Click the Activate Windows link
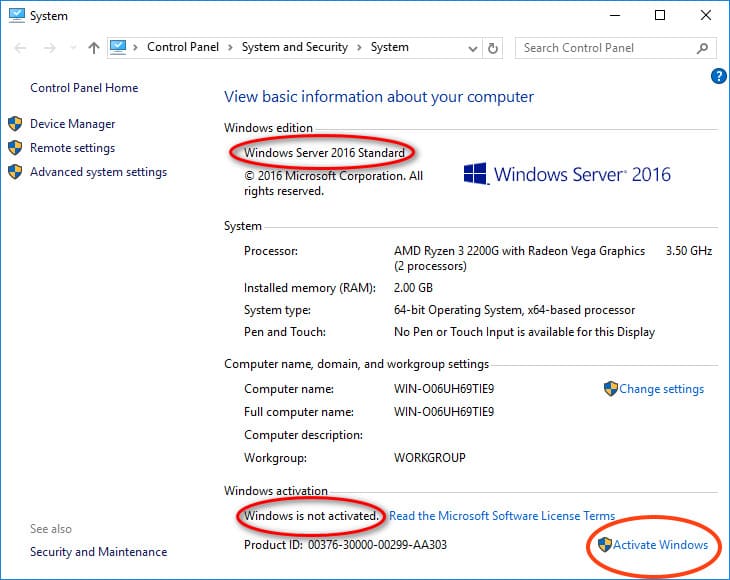The height and width of the screenshot is (580, 730). pyautogui.click(x=660, y=545)
